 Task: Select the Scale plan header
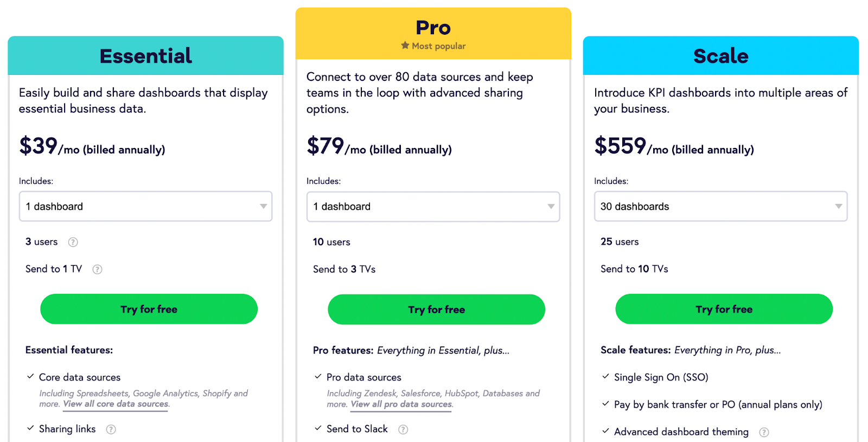tap(720, 55)
